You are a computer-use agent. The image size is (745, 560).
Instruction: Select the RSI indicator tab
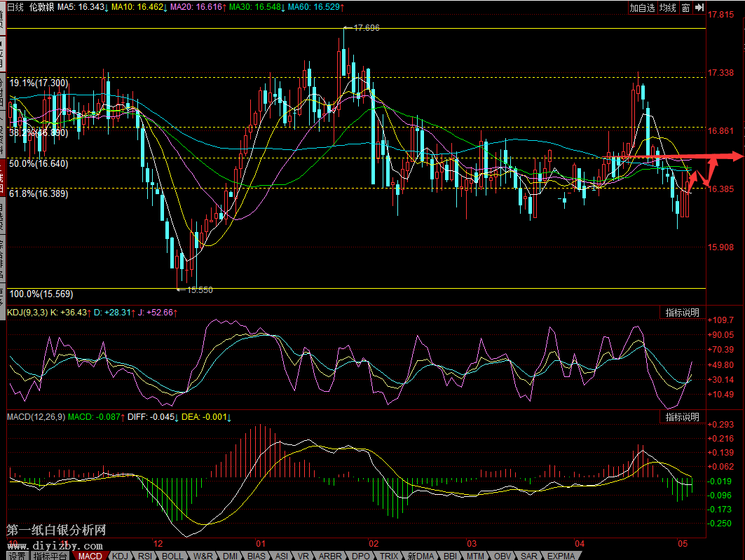pos(145,556)
